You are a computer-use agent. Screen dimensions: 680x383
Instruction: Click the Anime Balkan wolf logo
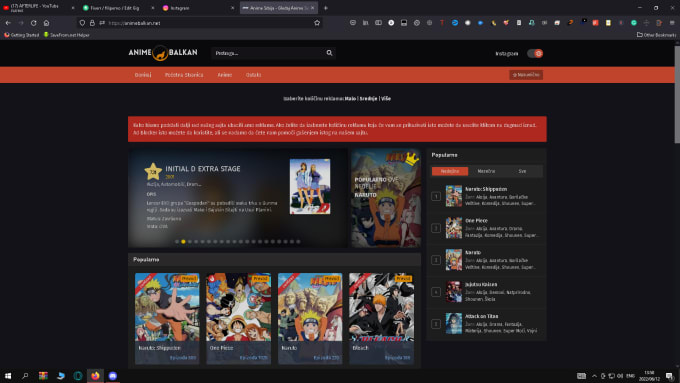tap(163, 53)
